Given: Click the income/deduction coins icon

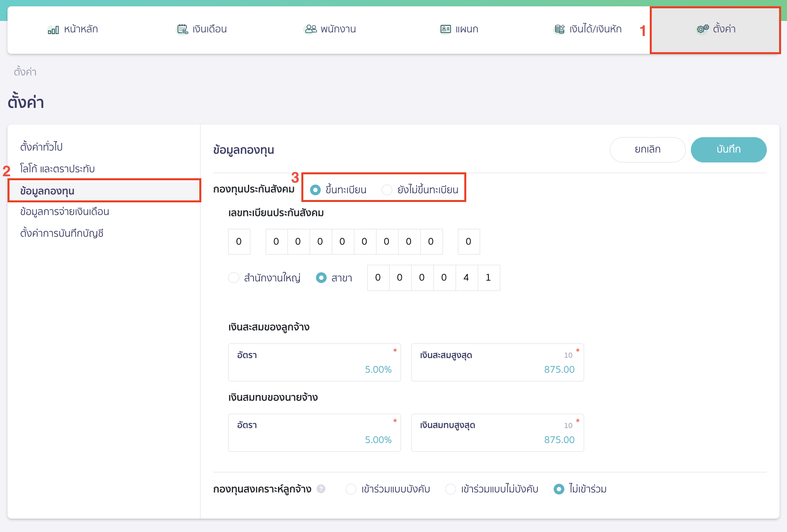Looking at the screenshot, I should click(559, 29).
